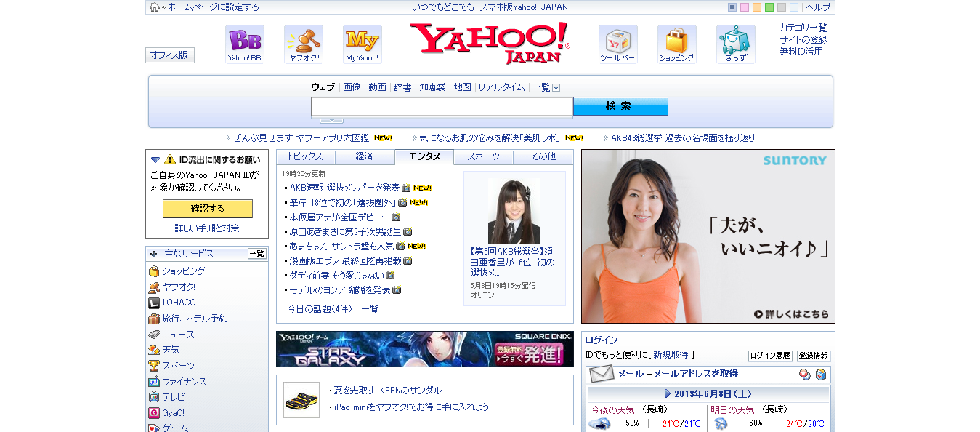Click the 検索 search button
Viewport: 980px width, 432px height.
620,106
